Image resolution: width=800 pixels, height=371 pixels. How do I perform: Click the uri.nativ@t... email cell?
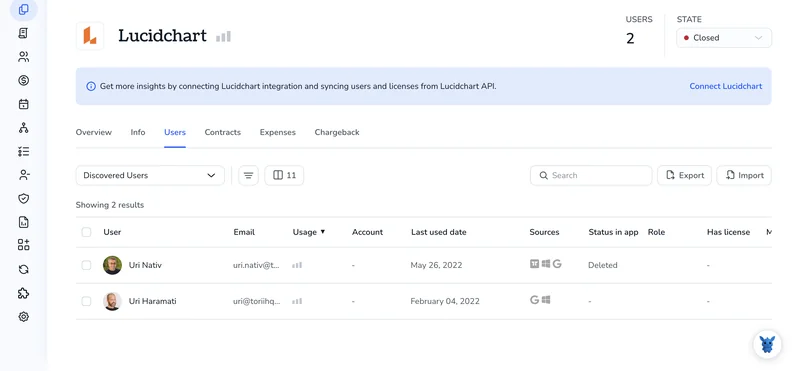[x=257, y=265]
